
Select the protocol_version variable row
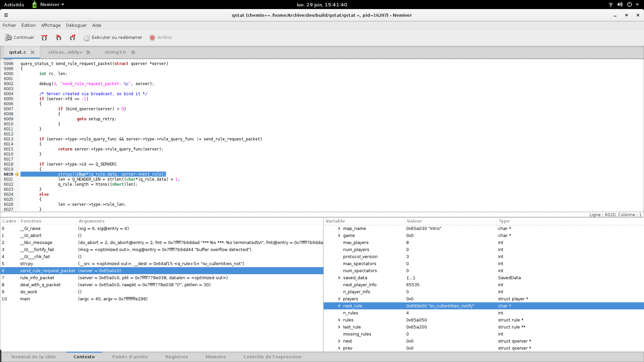point(484,257)
